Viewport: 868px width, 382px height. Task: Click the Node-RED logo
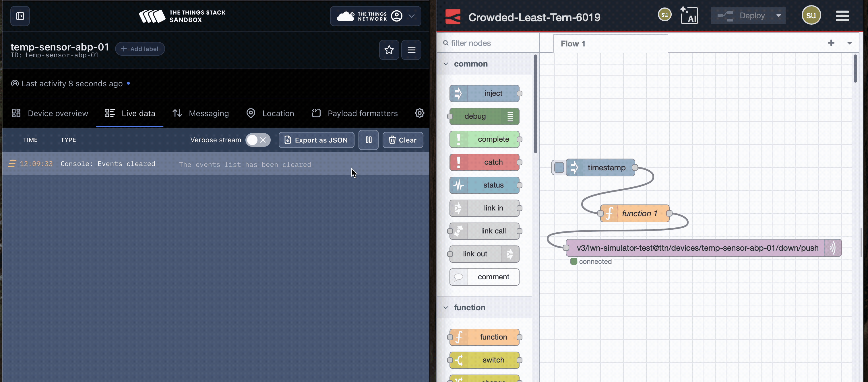coord(453,17)
